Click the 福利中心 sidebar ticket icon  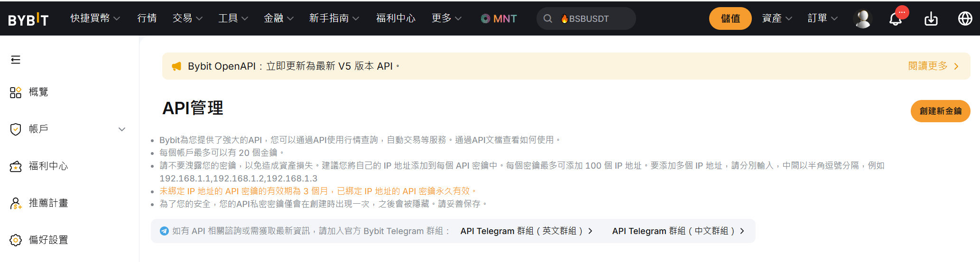coord(16,166)
